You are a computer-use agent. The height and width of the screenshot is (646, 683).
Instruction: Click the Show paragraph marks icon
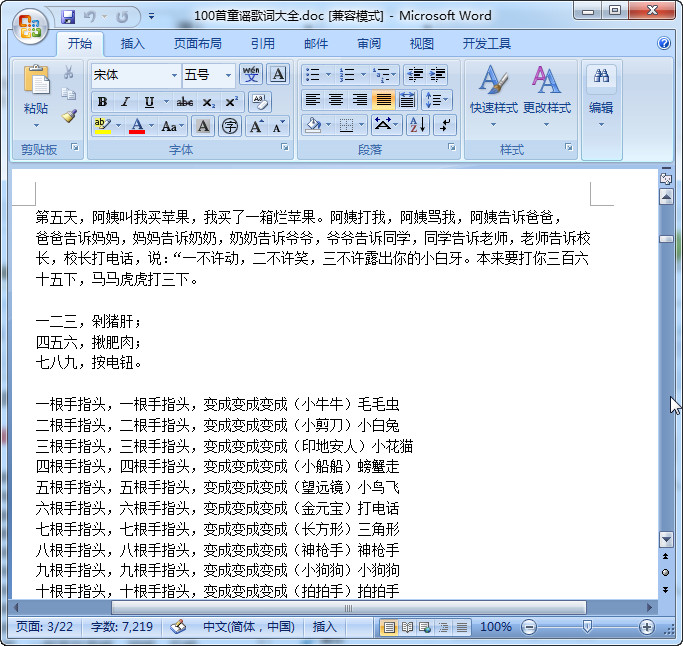tap(445, 125)
